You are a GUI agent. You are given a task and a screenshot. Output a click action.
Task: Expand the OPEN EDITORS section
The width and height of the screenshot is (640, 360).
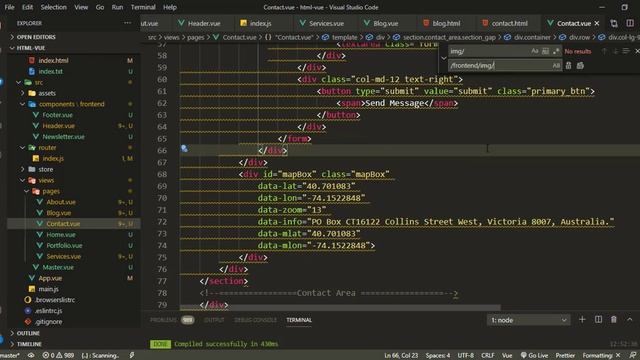[36, 37]
